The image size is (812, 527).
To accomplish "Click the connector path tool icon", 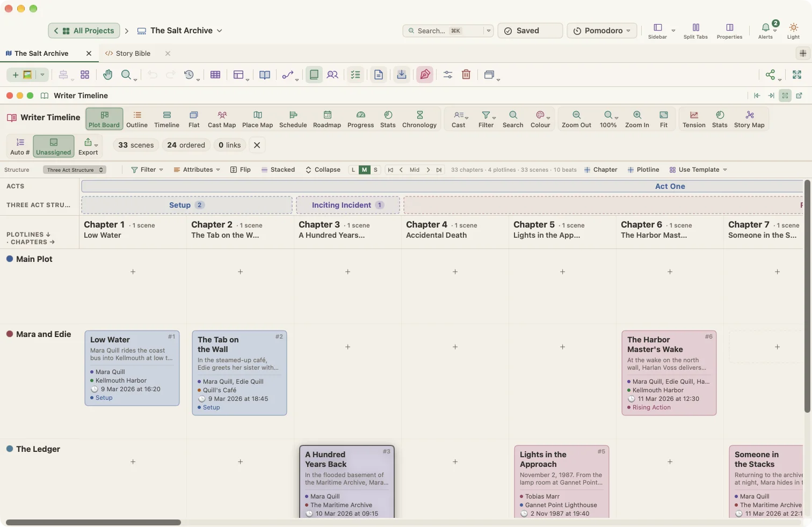I will pos(288,75).
